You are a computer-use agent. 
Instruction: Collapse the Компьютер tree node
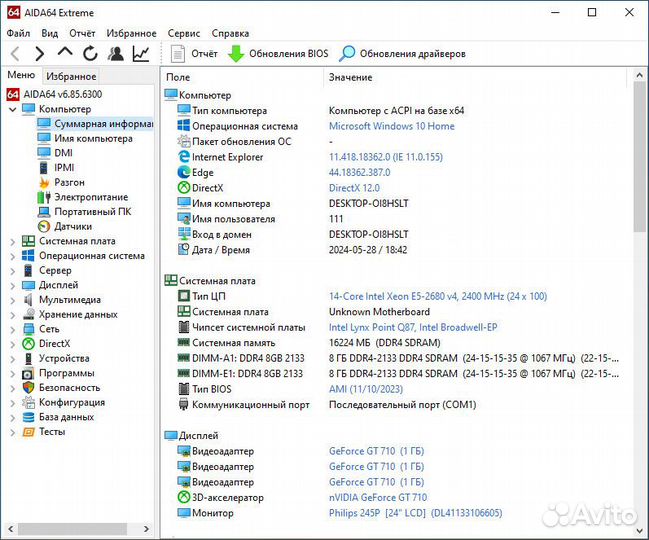click(x=12, y=109)
